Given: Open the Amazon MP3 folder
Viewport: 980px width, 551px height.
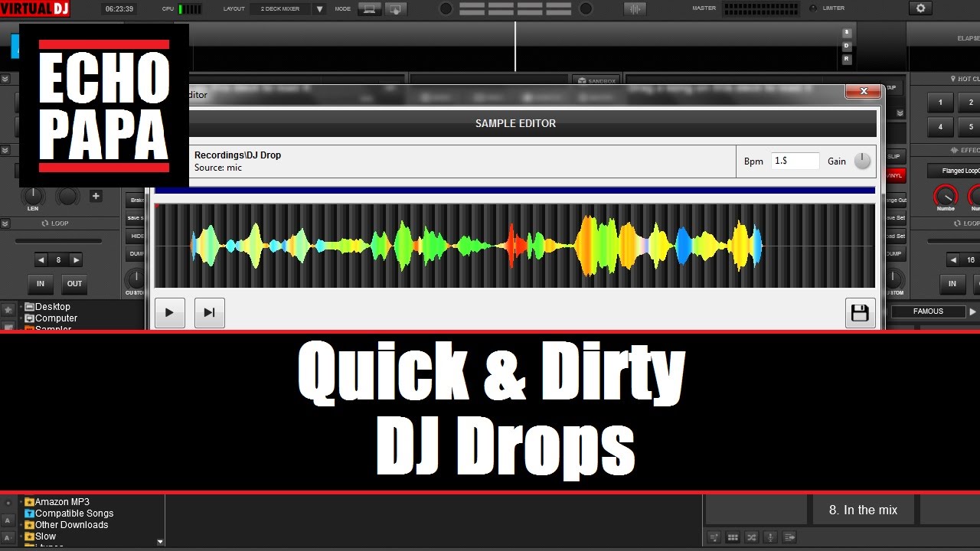Looking at the screenshot, I should pos(57,502).
